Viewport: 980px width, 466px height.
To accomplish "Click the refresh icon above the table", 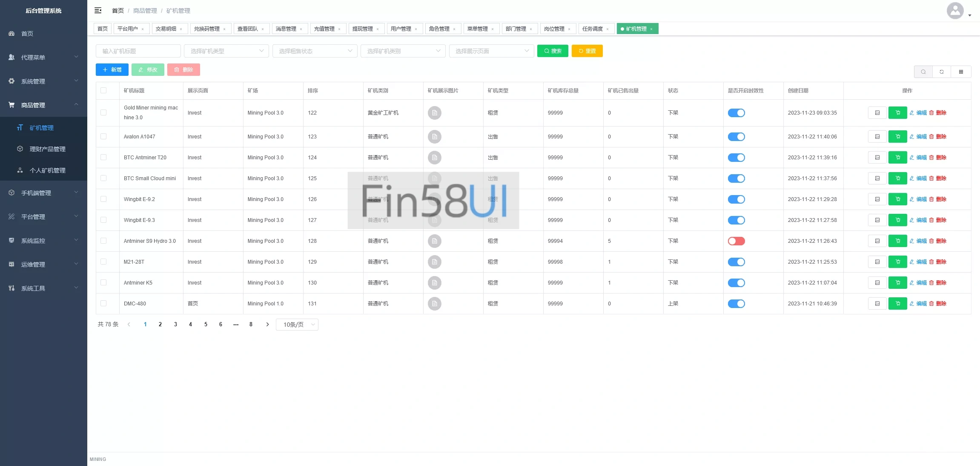I will (x=942, y=72).
